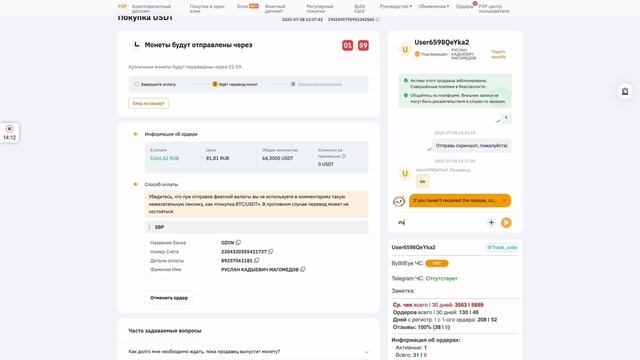Click the verification badge under the username
Image resolution: width=640 pixels, height=360 pixels.
417,54
